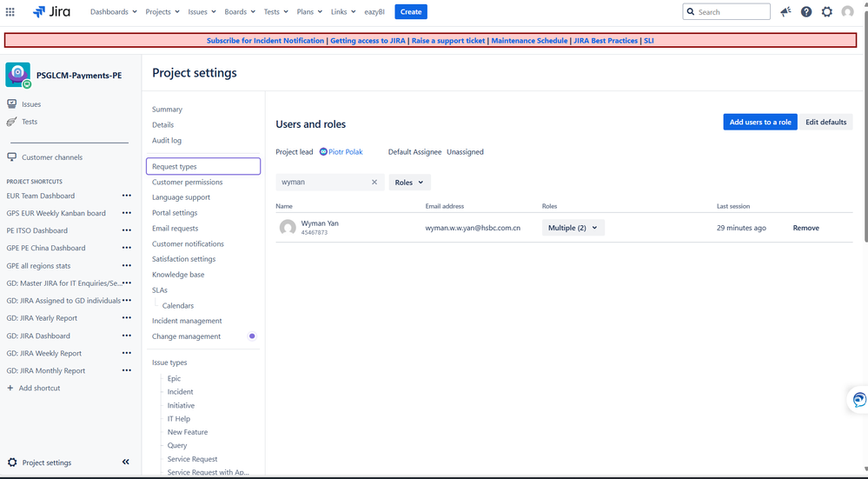This screenshot has width=868, height=479.
Task: Expand the Dashboards menu
Action: click(114, 11)
